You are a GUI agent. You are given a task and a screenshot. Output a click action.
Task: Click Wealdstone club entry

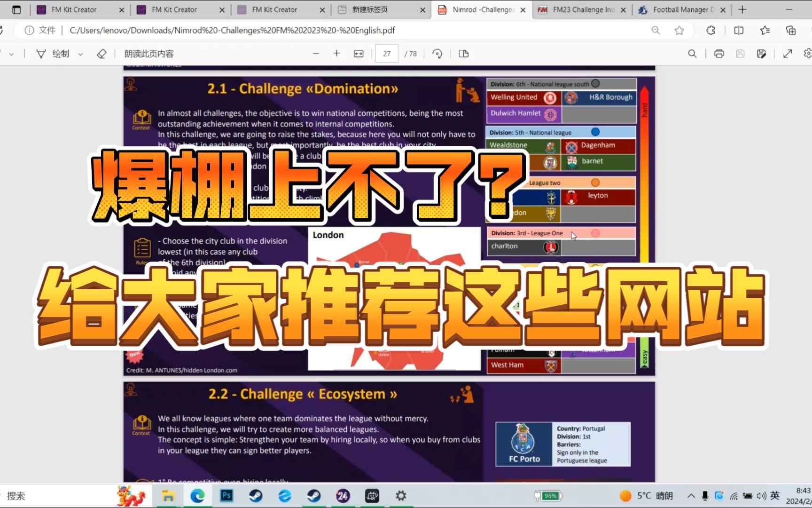point(523,145)
